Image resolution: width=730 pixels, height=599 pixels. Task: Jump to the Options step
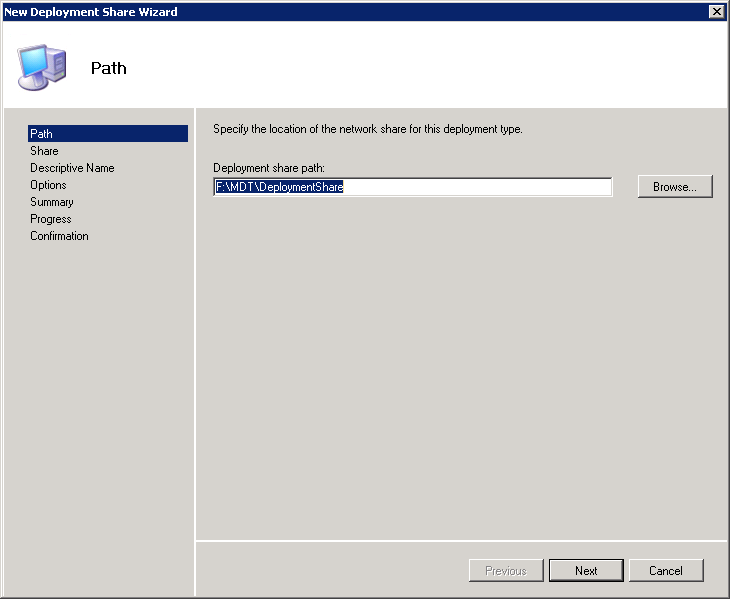48,185
